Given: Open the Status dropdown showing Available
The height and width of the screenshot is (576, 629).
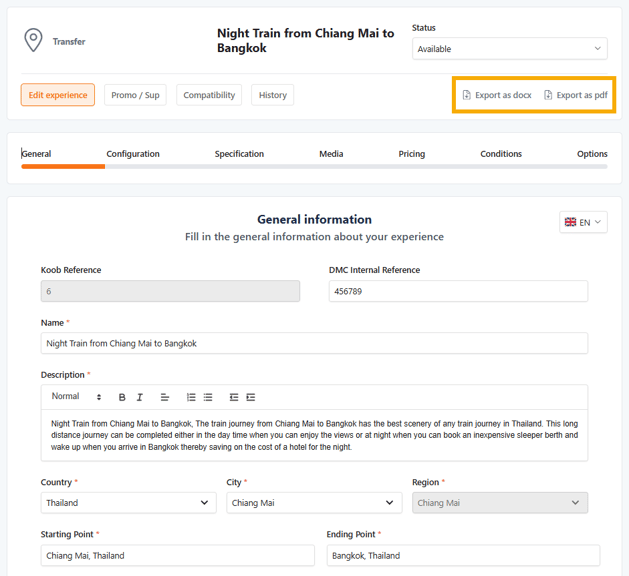Looking at the screenshot, I should click(x=509, y=49).
